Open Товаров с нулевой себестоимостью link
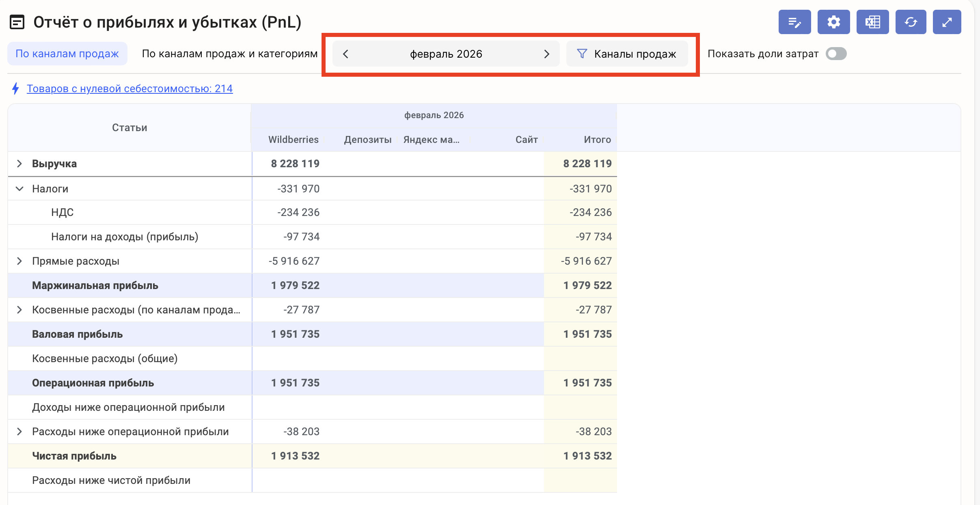Image resolution: width=980 pixels, height=505 pixels. coord(130,88)
